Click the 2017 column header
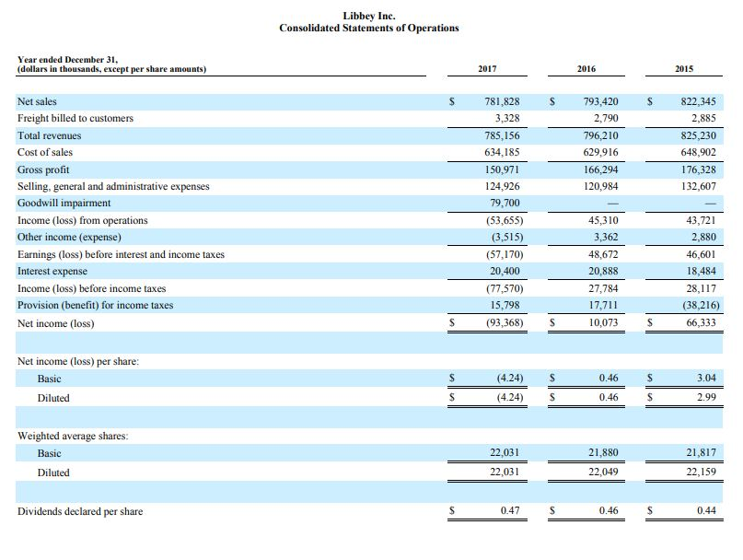743x560 pixels. click(488, 67)
